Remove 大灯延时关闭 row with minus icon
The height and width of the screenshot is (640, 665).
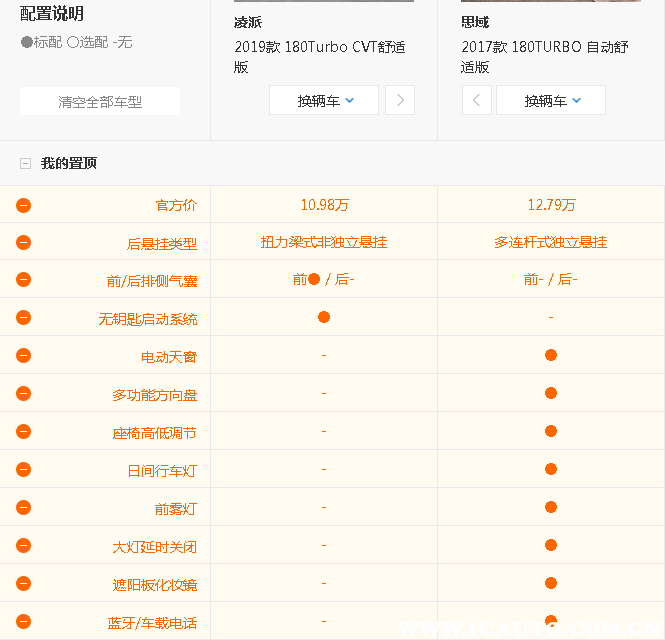click(23, 546)
